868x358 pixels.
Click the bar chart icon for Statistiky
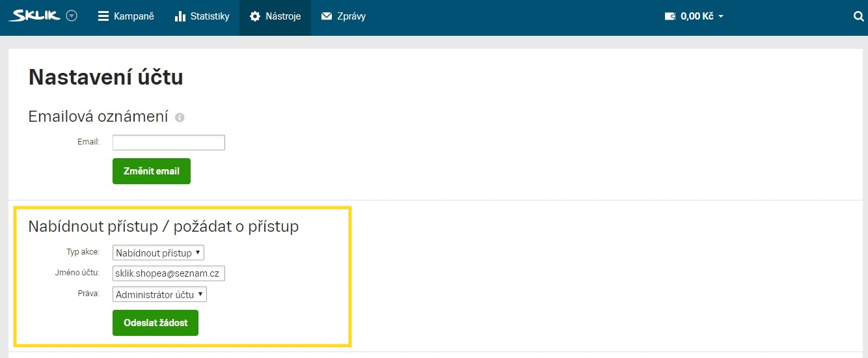pos(180,16)
